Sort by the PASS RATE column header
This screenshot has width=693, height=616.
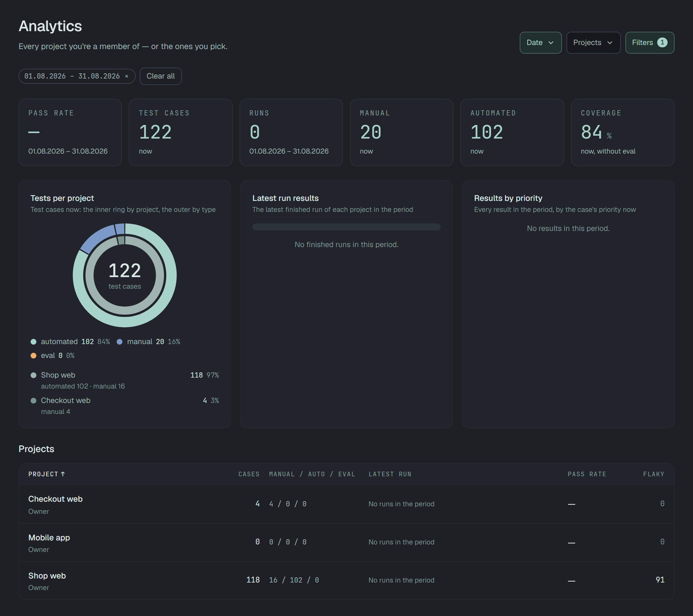[x=587, y=474]
